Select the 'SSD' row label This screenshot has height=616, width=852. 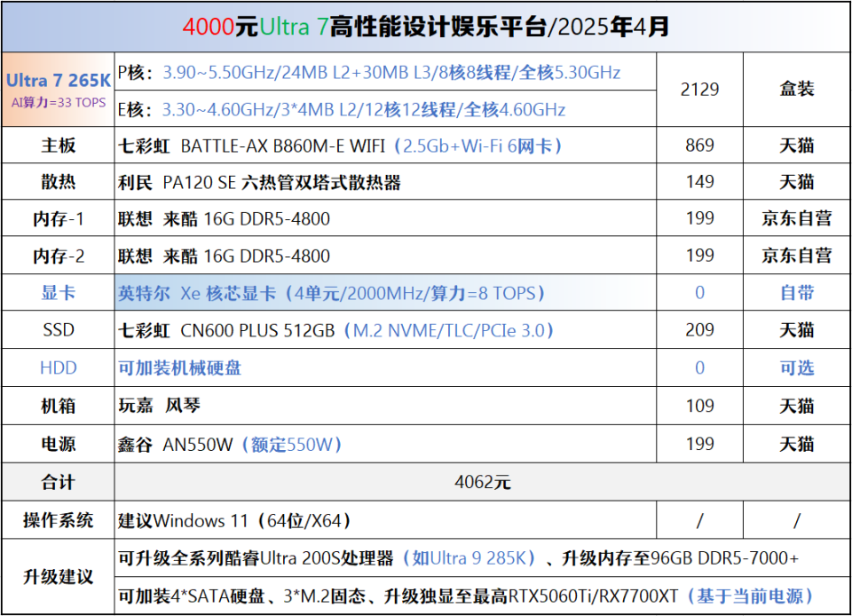tap(59, 329)
